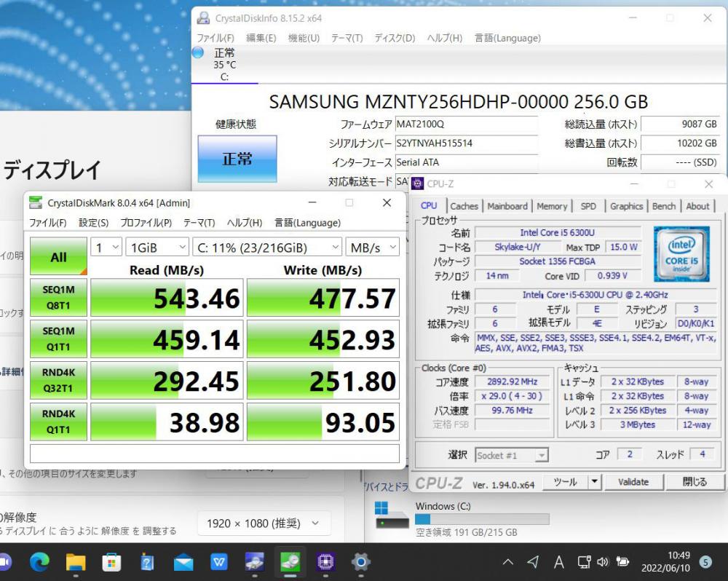Launch Microsoft Store from the taskbar

point(111,562)
